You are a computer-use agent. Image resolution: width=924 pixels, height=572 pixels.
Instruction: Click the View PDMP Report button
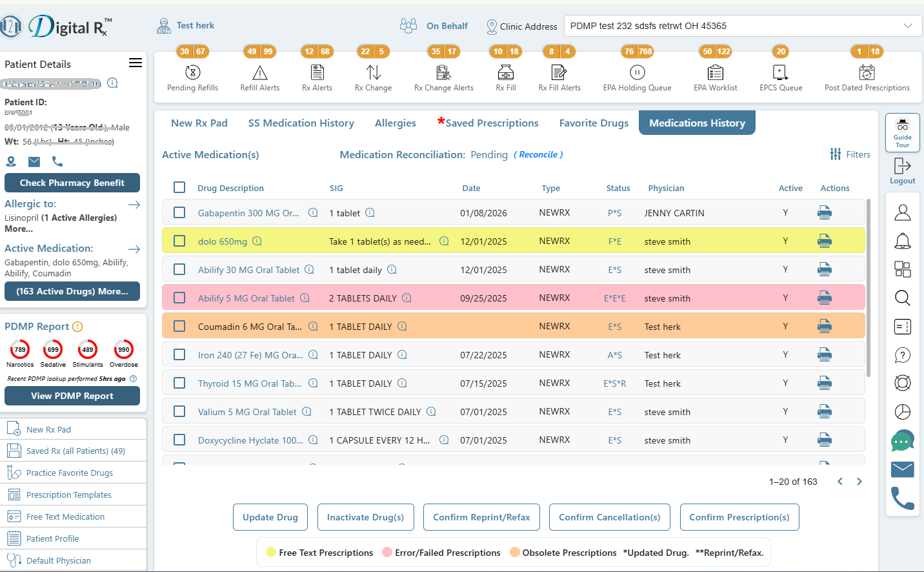(x=72, y=396)
